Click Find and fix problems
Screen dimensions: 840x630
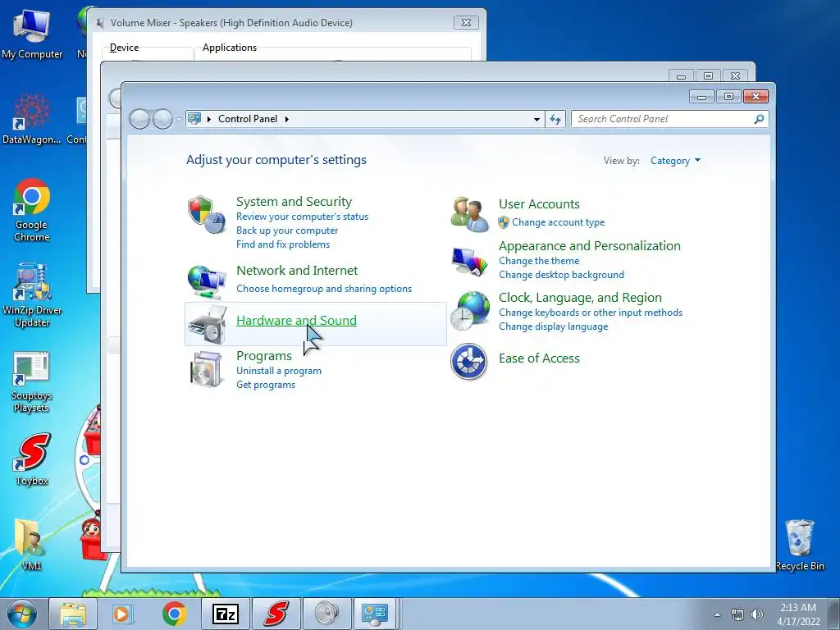[x=283, y=244]
